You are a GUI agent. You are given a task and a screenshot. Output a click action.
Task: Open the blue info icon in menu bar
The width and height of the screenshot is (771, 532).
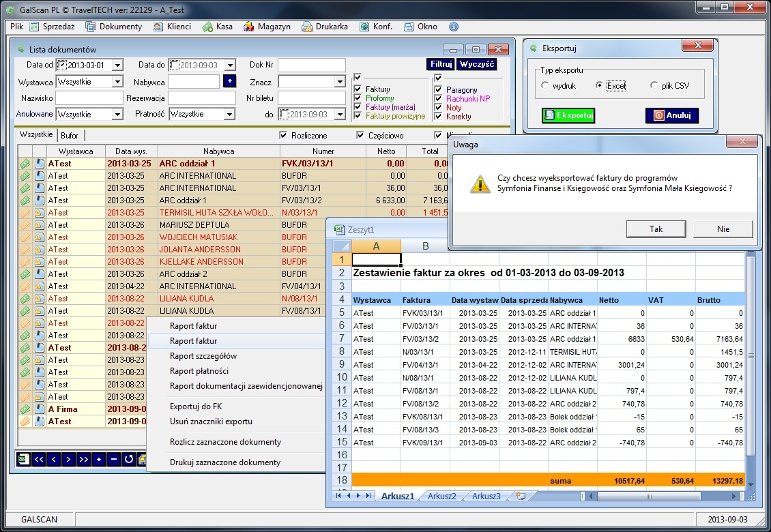[454, 27]
